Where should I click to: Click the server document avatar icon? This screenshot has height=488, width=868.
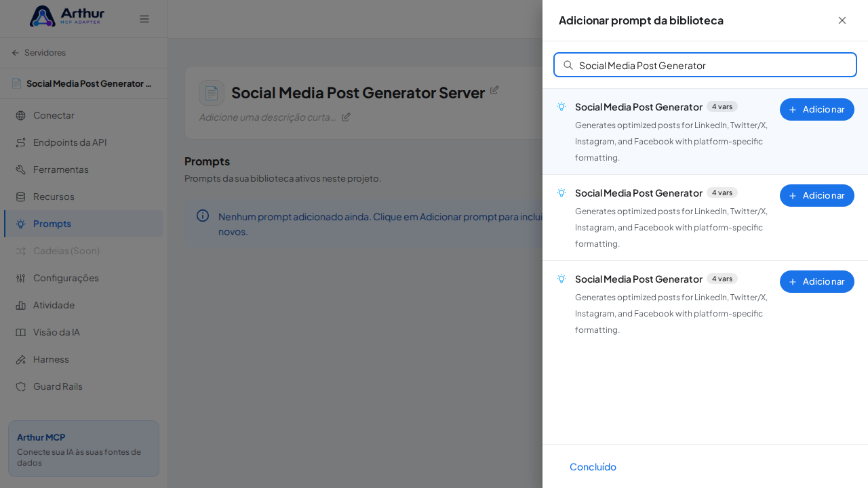tap(212, 93)
